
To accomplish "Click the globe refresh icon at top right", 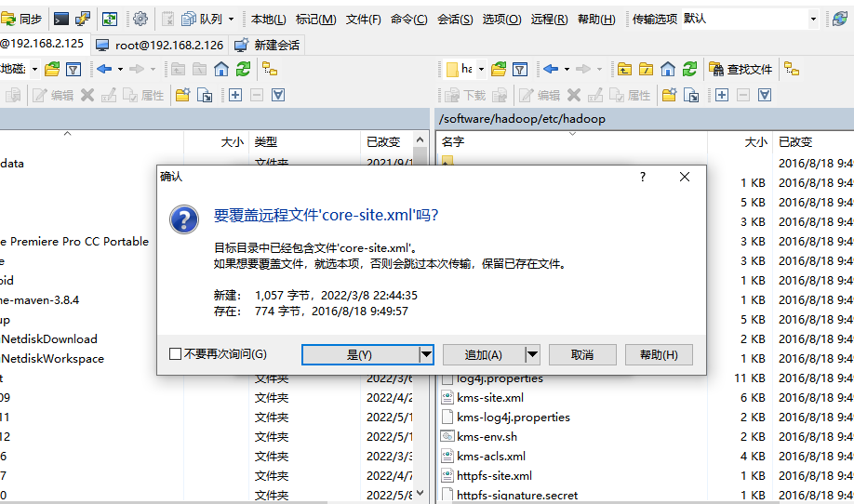I will click(x=839, y=19).
